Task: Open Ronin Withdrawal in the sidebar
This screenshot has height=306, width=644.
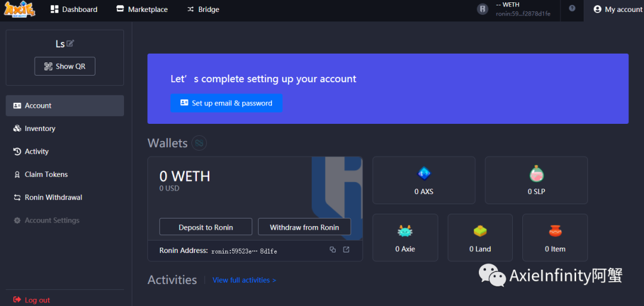Action: 65,197
